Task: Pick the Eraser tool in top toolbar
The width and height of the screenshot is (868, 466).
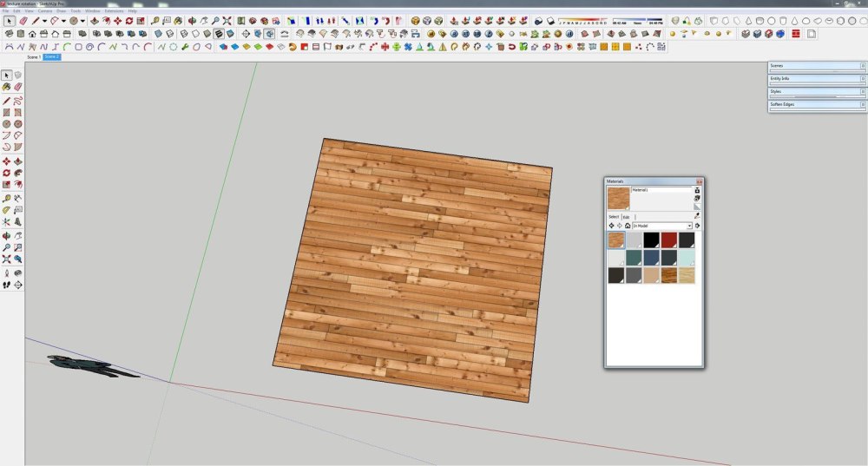Action: click(x=23, y=21)
